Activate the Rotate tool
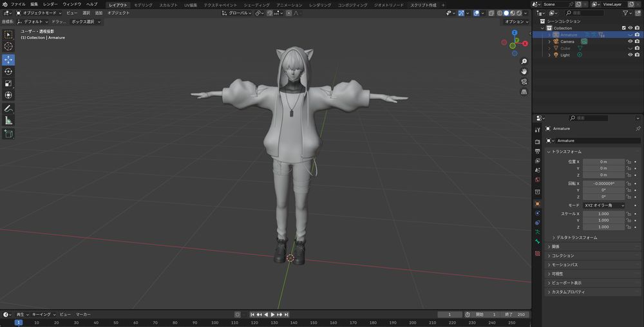Screen dimensions: 644x327 click(8, 71)
